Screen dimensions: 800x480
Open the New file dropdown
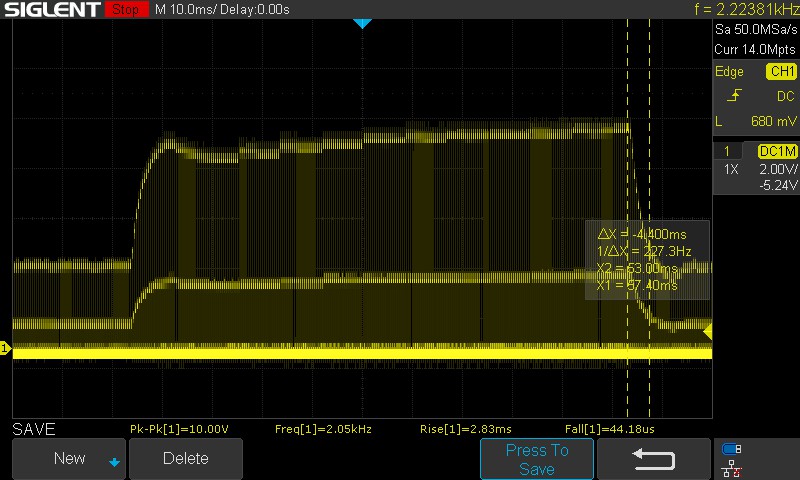pyautogui.click(x=69, y=458)
